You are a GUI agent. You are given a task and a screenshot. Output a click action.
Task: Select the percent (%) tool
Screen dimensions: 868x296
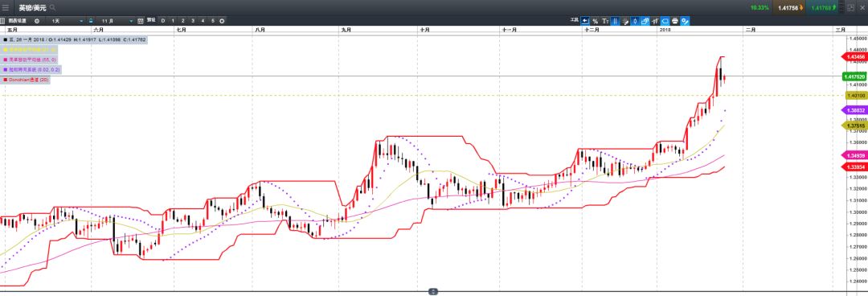[x=595, y=21]
